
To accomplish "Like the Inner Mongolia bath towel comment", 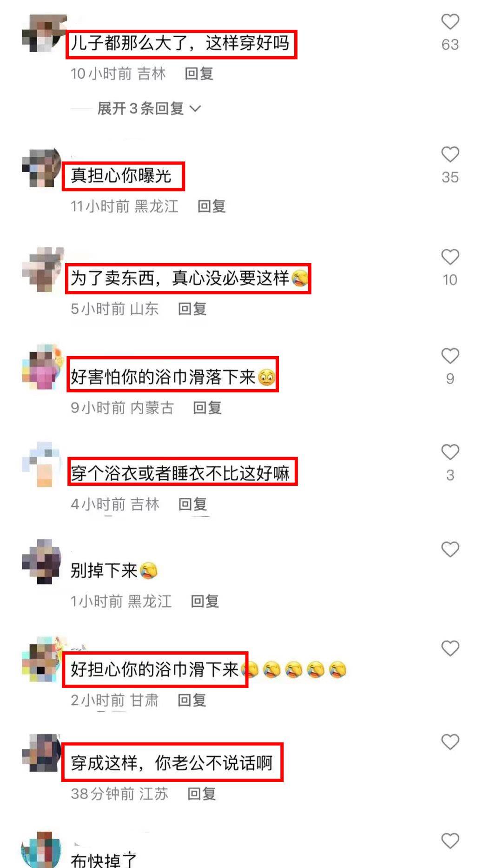I will [x=450, y=356].
